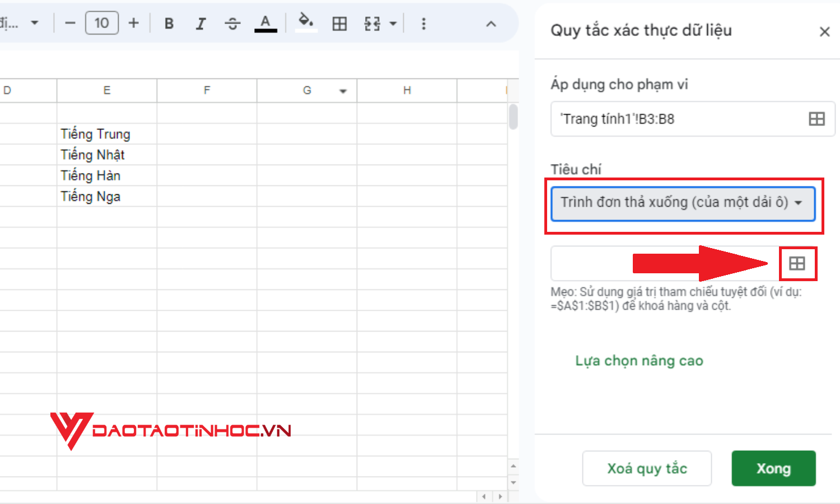
Task: Apply bold formatting from the toolbar
Action: pyautogui.click(x=169, y=23)
